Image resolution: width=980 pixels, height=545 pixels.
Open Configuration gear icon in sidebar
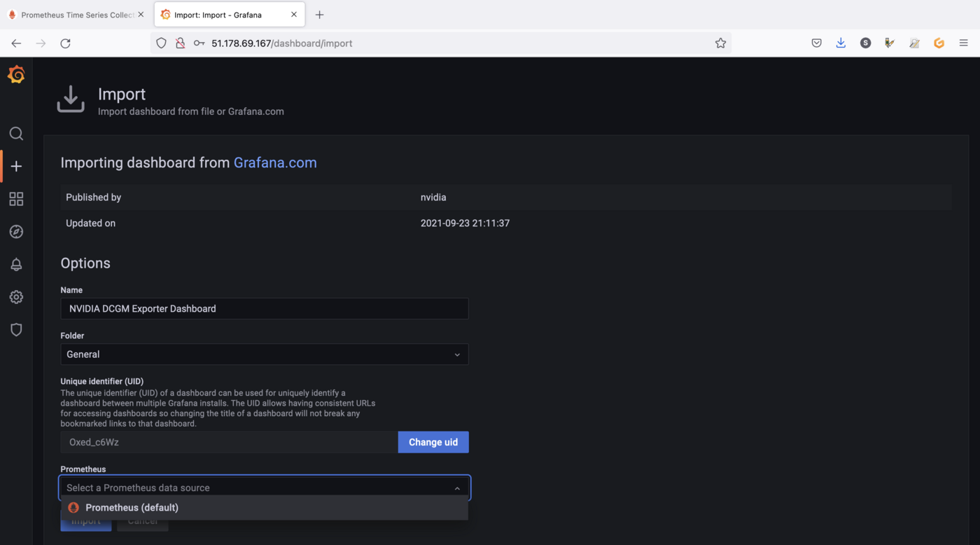pos(16,297)
